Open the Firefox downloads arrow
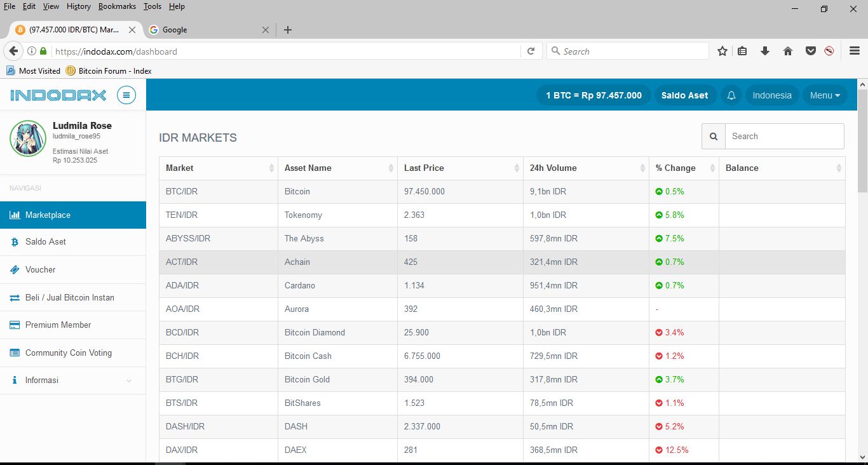 coord(765,51)
